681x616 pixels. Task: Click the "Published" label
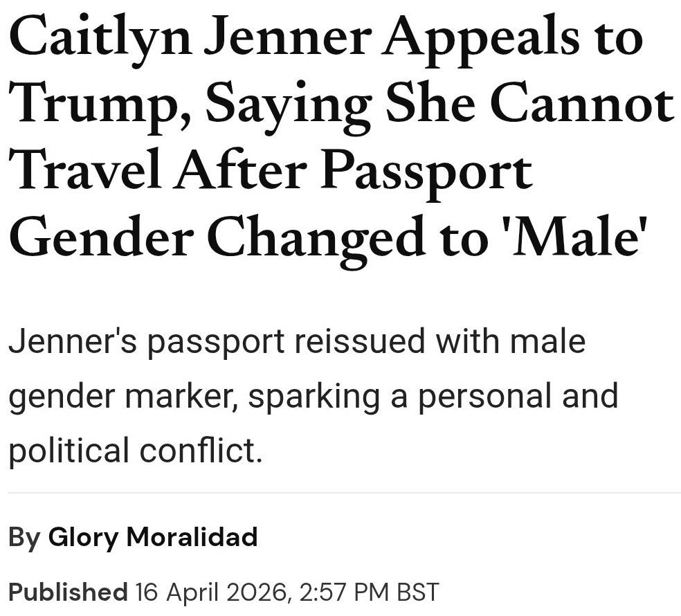point(68,592)
